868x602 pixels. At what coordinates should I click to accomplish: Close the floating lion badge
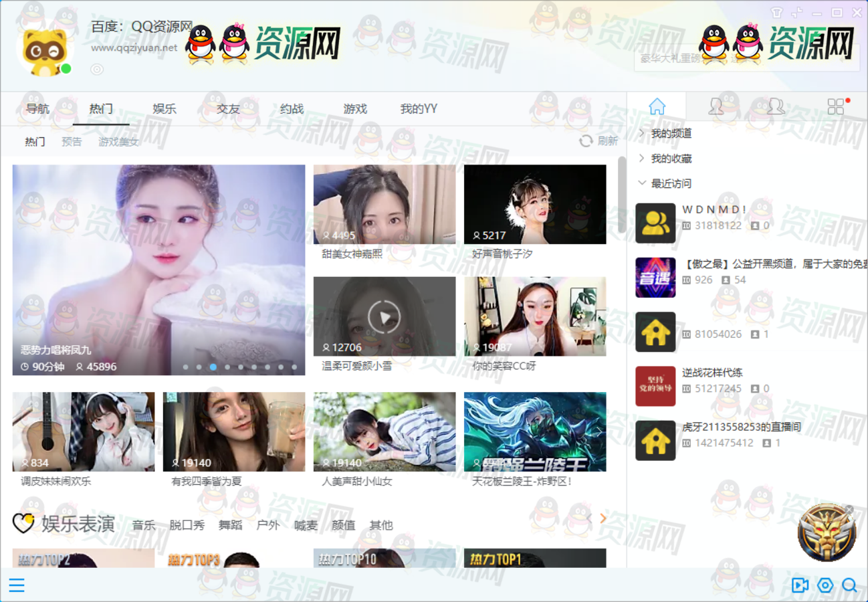click(x=849, y=510)
